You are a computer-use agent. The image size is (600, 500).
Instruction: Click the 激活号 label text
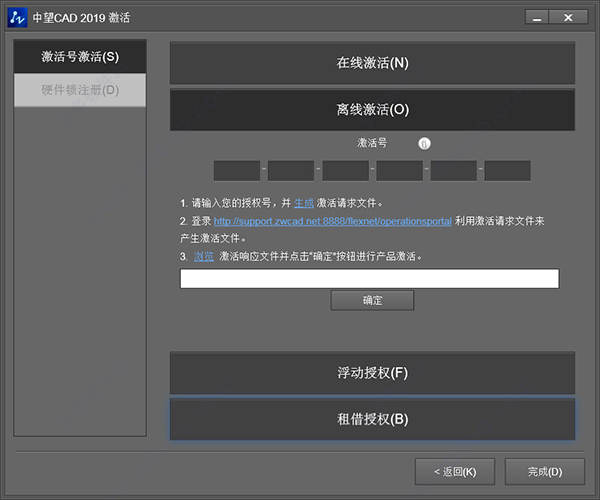372,143
